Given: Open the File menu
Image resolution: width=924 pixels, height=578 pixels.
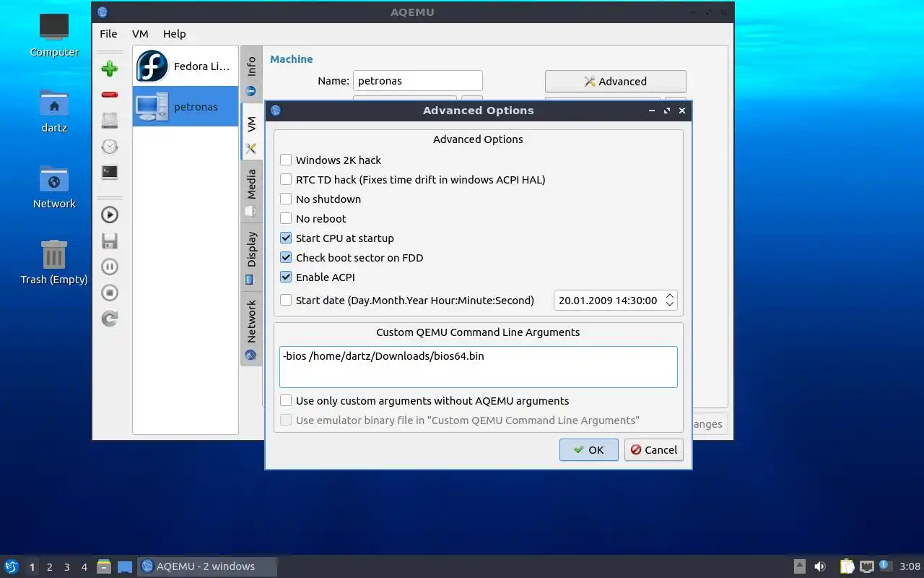Looking at the screenshot, I should click(x=108, y=33).
